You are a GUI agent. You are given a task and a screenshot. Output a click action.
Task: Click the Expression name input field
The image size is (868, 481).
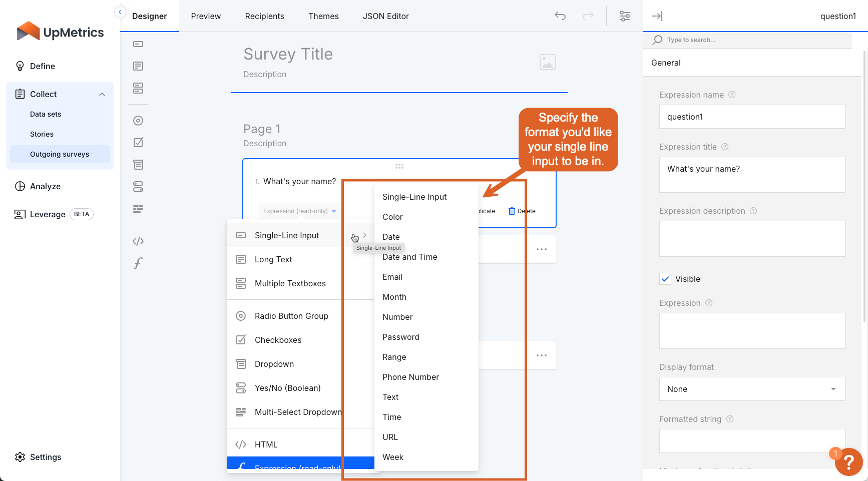tap(752, 117)
